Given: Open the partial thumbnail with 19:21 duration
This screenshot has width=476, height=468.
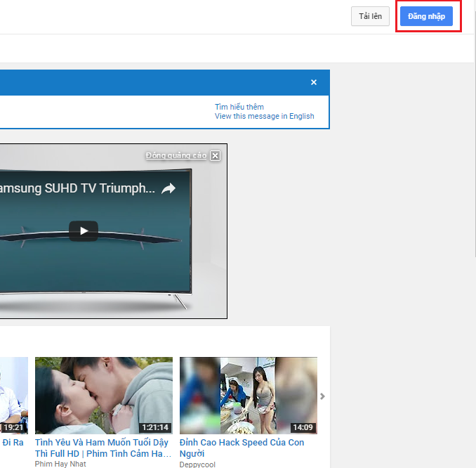Looking at the screenshot, I should (14, 395).
